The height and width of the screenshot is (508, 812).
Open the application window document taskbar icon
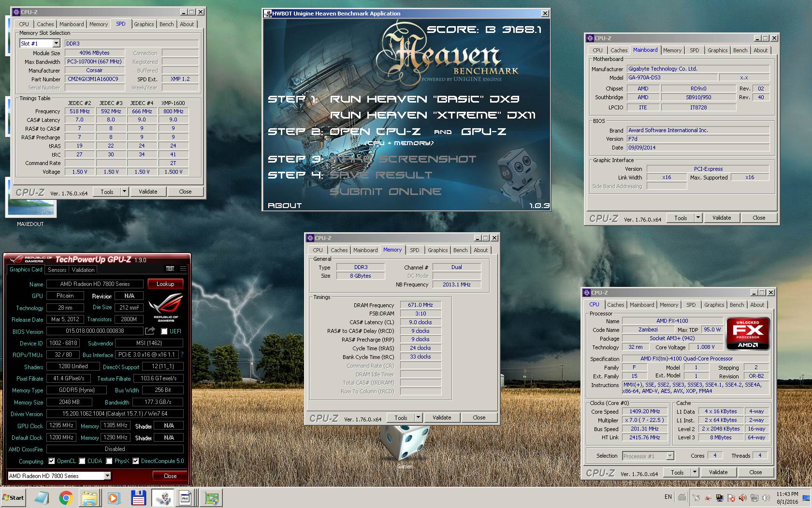point(186,498)
